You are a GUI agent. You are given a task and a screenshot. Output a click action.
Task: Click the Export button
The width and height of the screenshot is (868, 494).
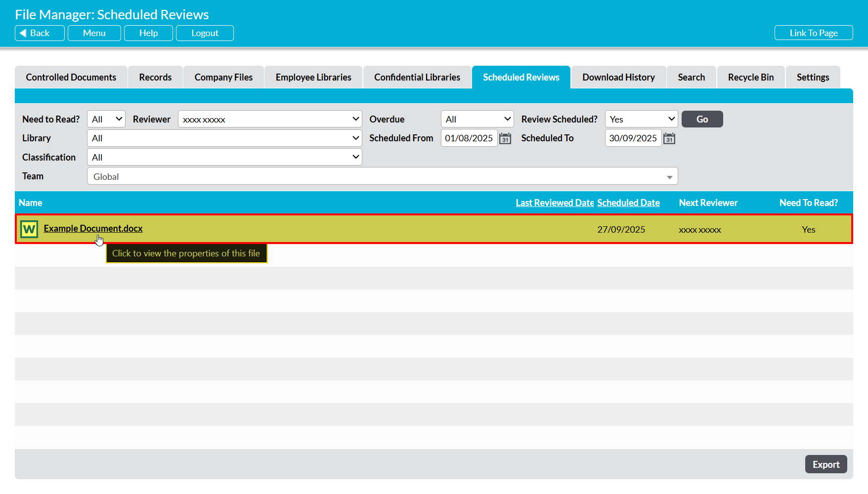pyautogui.click(x=825, y=464)
